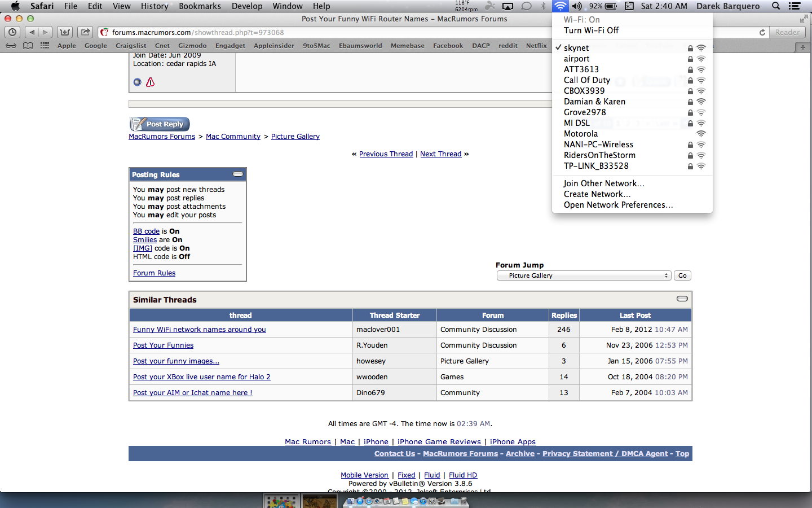The image size is (812, 508).
Task: Select Create Network menu item
Action: (632, 194)
